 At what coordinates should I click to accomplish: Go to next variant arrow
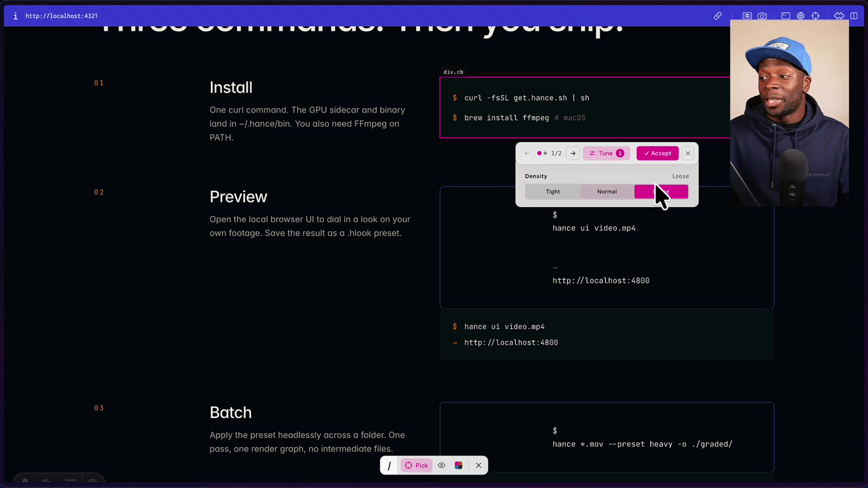573,153
